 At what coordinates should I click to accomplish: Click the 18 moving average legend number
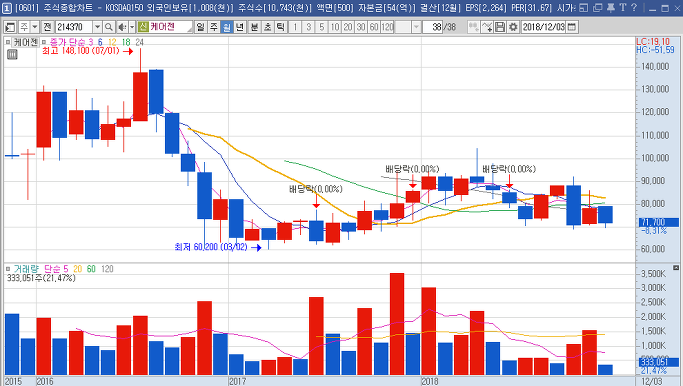(126, 42)
